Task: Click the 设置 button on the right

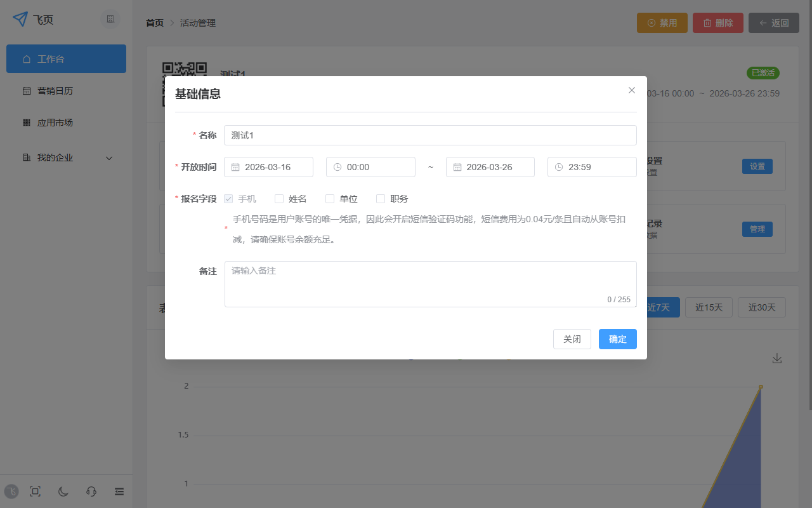Action: pos(757,166)
